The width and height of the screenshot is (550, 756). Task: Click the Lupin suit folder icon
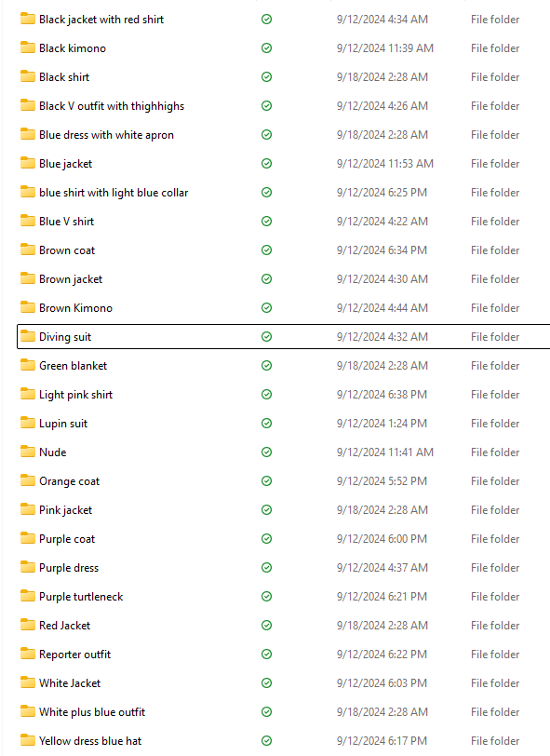(x=28, y=423)
